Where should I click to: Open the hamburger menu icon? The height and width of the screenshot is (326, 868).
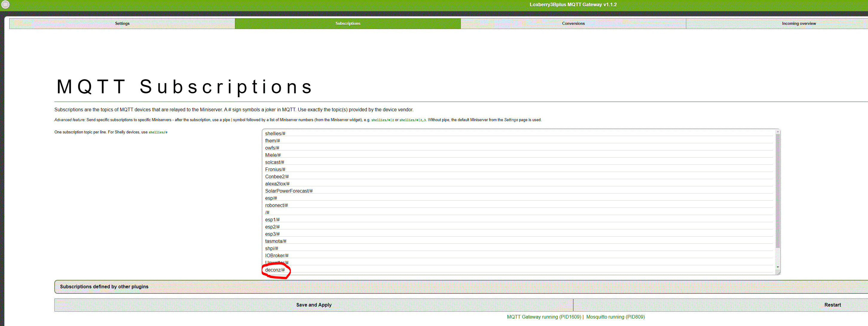click(x=5, y=5)
